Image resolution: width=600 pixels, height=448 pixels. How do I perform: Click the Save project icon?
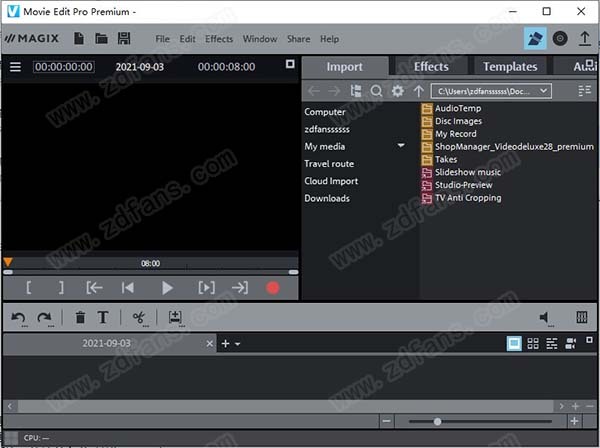point(124,38)
